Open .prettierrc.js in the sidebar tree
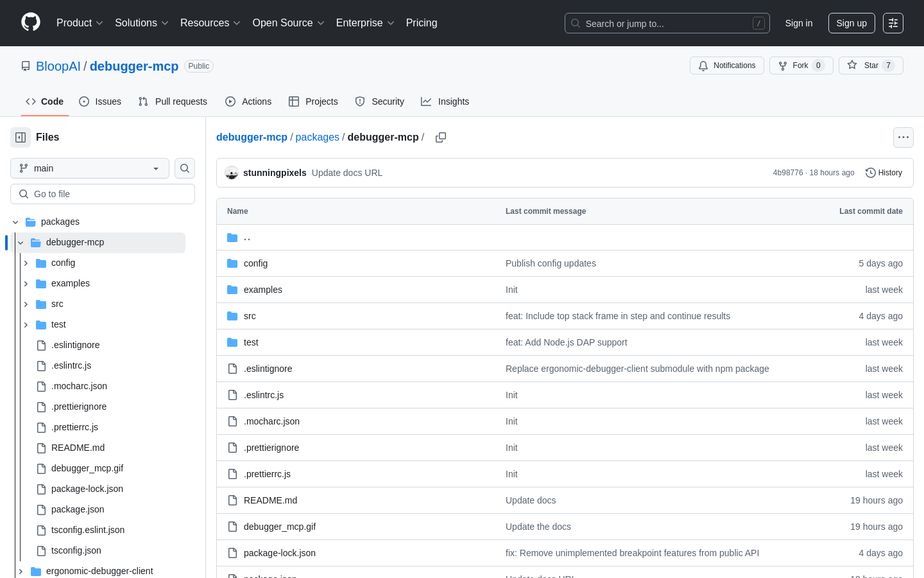 pyautogui.click(x=74, y=427)
